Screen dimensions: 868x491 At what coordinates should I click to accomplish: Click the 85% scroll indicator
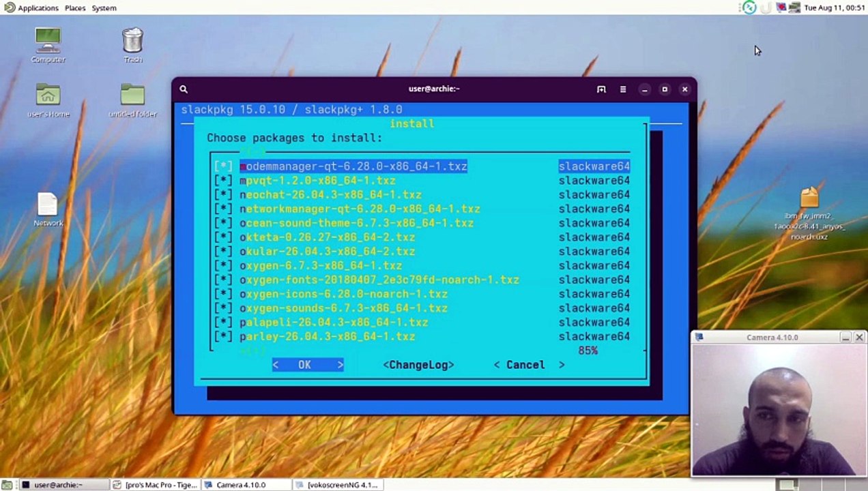coord(588,351)
